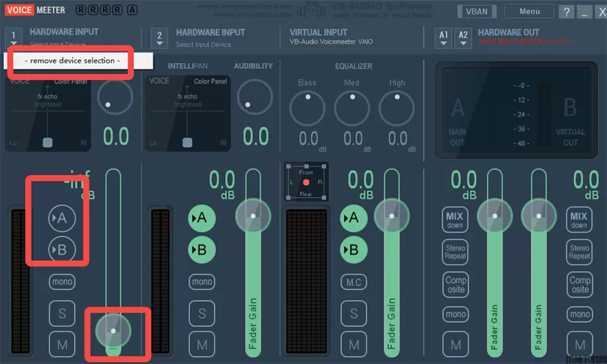Disable bus A on Virtual Input strip
The image size is (607, 364).
point(353,218)
